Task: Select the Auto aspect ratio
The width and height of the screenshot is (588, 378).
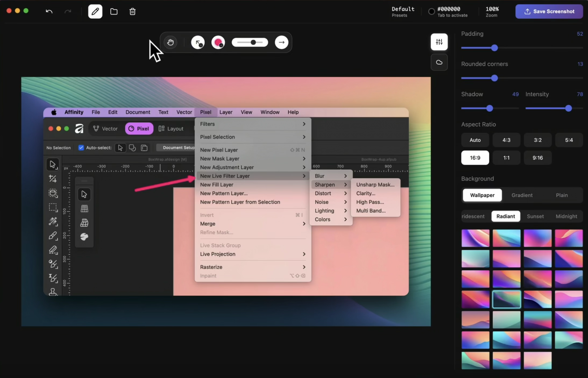Action: [475, 140]
